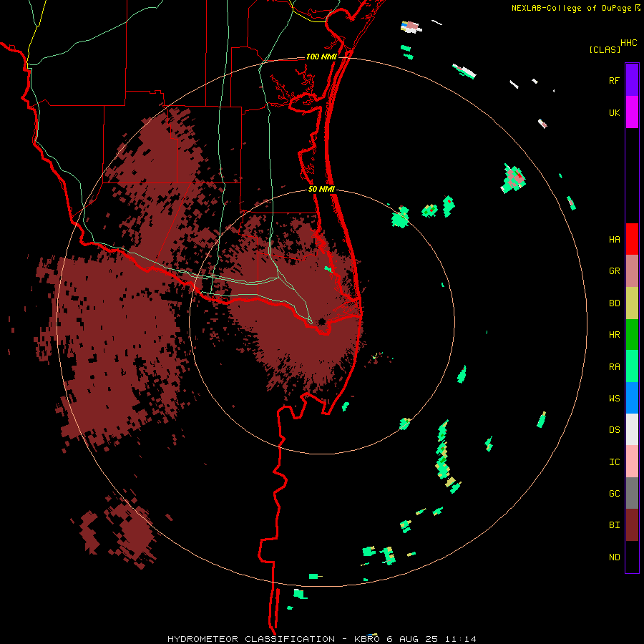Click the DS legend label

point(614,430)
